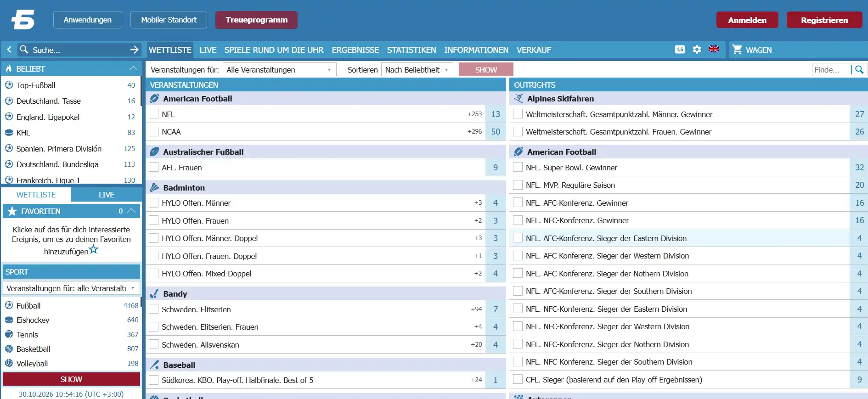Open the shopping cart WAGEN icon
This screenshot has width=868, height=399.
[x=737, y=50]
